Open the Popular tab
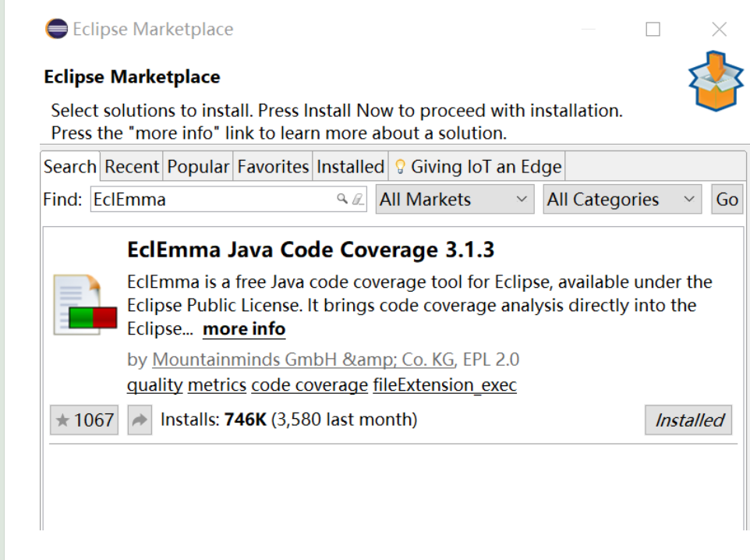 (x=198, y=167)
